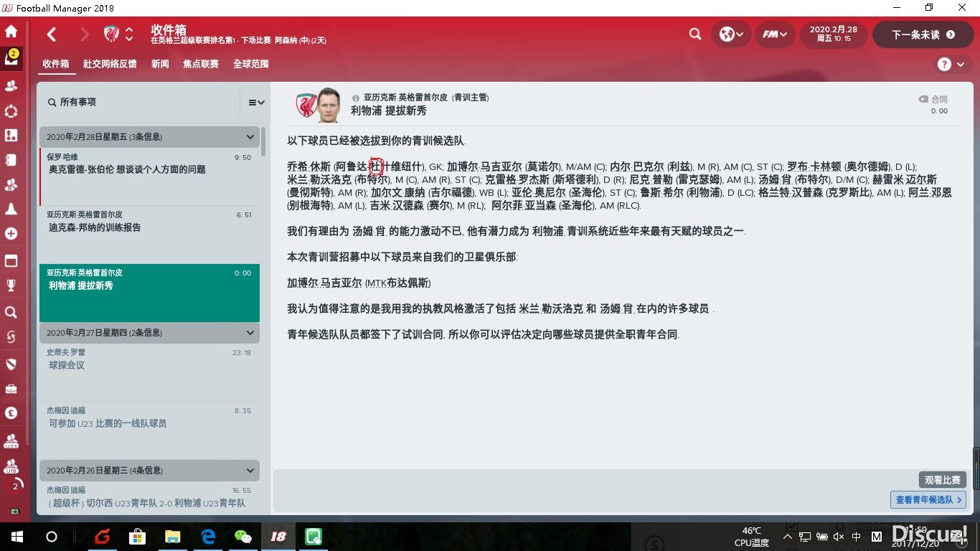Click the 观看比赛 button

point(942,480)
